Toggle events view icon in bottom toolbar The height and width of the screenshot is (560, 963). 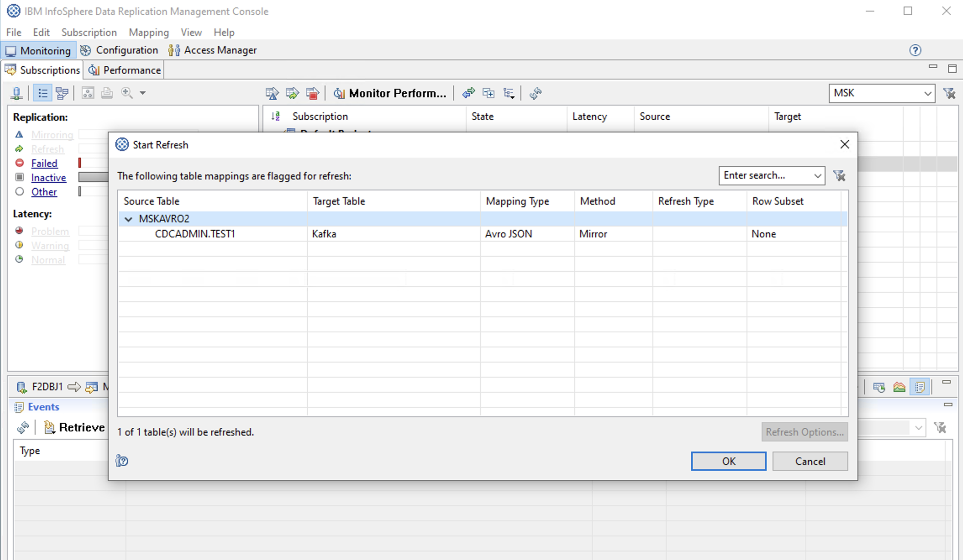coord(920,387)
